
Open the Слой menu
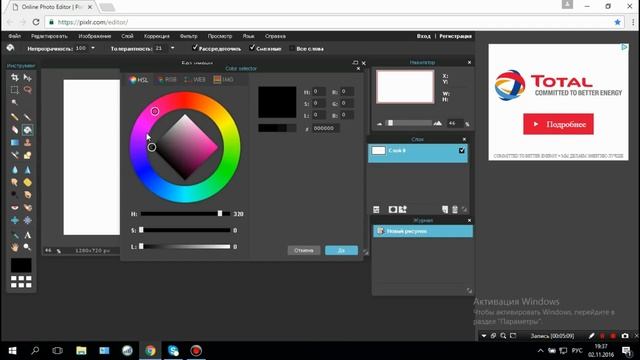tap(127, 36)
